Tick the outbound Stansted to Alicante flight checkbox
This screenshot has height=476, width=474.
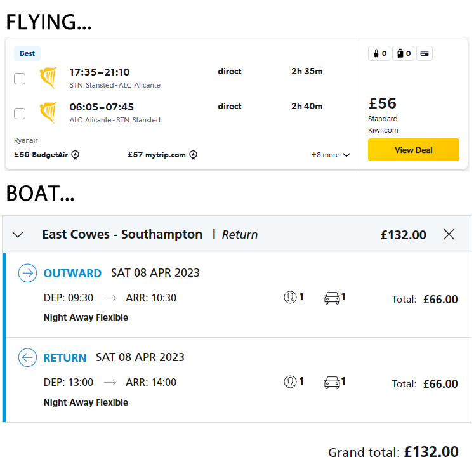[20, 79]
